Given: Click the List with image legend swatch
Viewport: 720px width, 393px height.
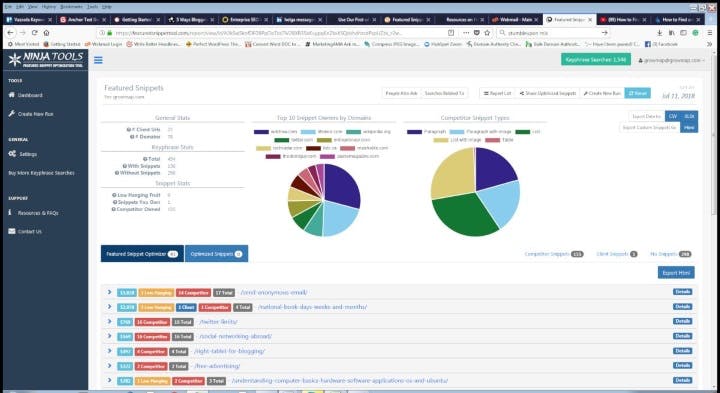Looking at the screenshot, I should point(441,140).
